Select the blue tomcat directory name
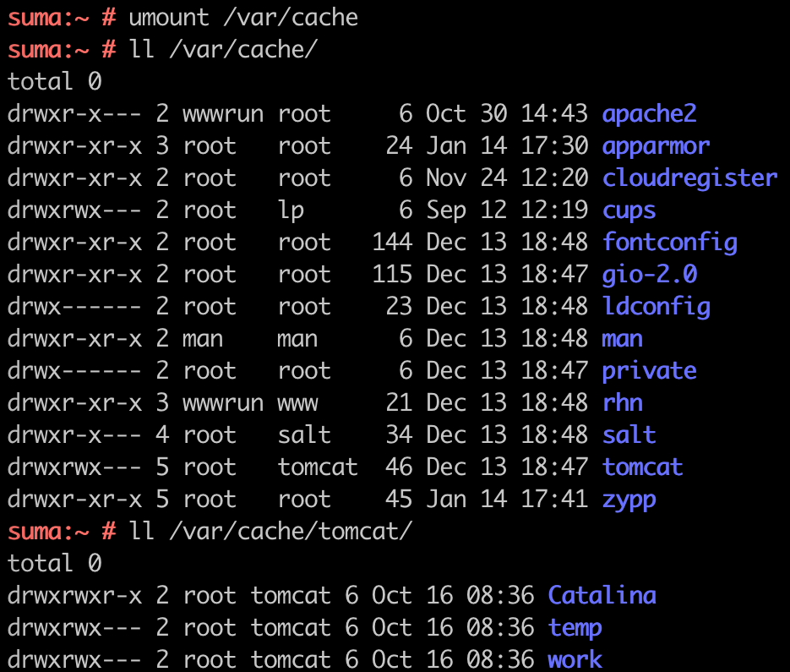This screenshot has height=672, width=790. [x=642, y=467]
